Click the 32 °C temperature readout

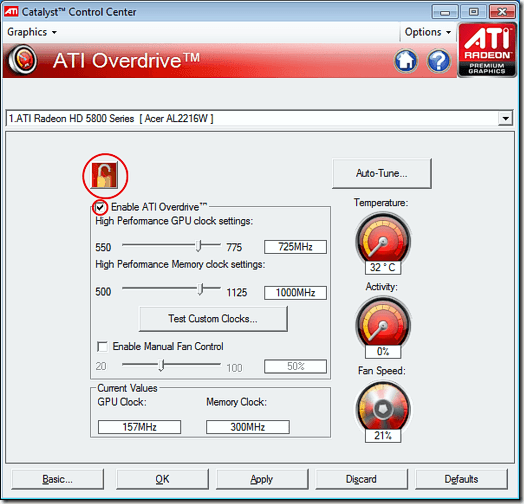(383, 267)
